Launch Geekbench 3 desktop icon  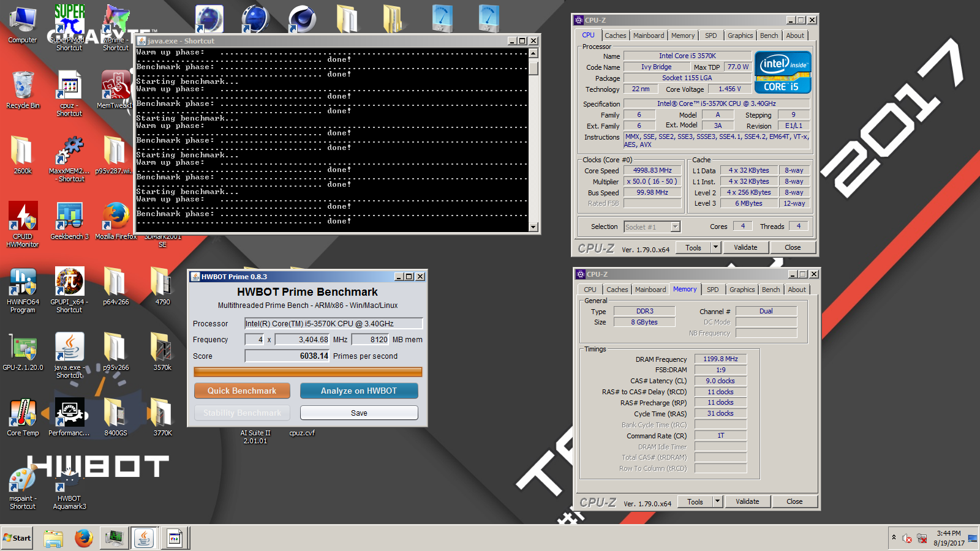[69, 220]
